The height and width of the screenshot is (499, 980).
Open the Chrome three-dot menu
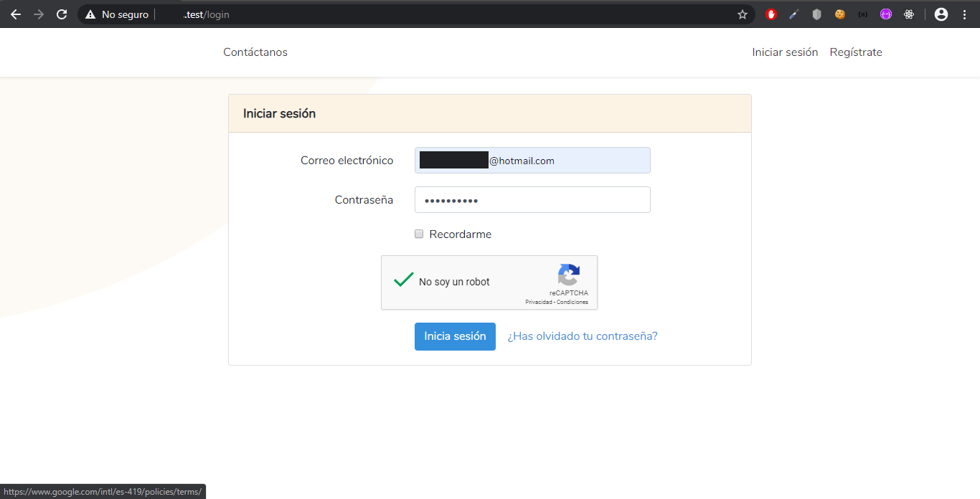[x=964, y=14]
